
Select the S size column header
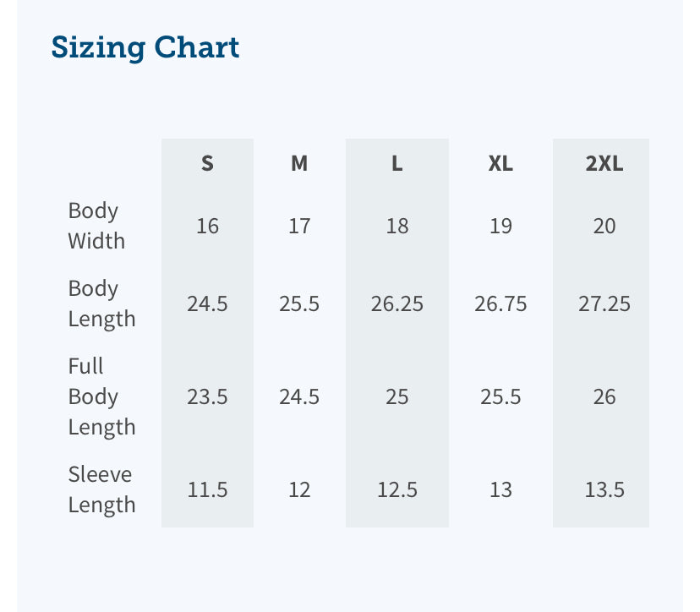pyautogui.click(x=207, y=164)
